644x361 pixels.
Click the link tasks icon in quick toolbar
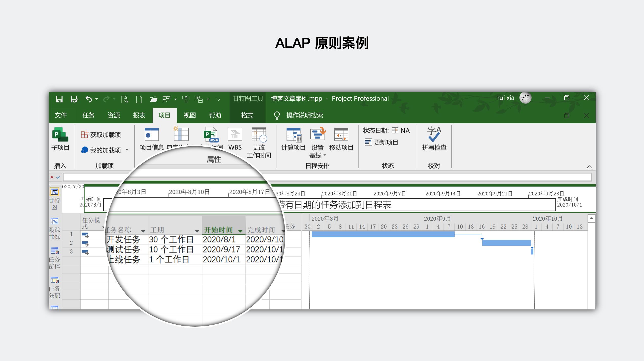(x=186, y=99)
